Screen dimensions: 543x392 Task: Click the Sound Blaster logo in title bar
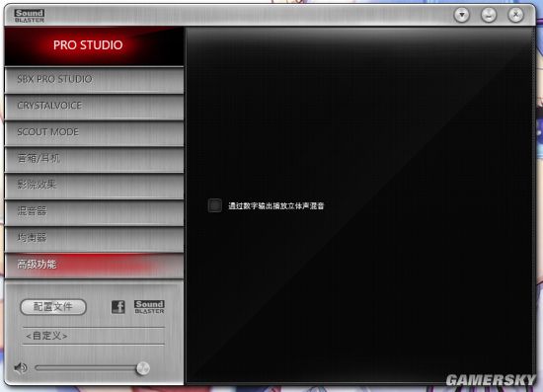tap(30, 16)
